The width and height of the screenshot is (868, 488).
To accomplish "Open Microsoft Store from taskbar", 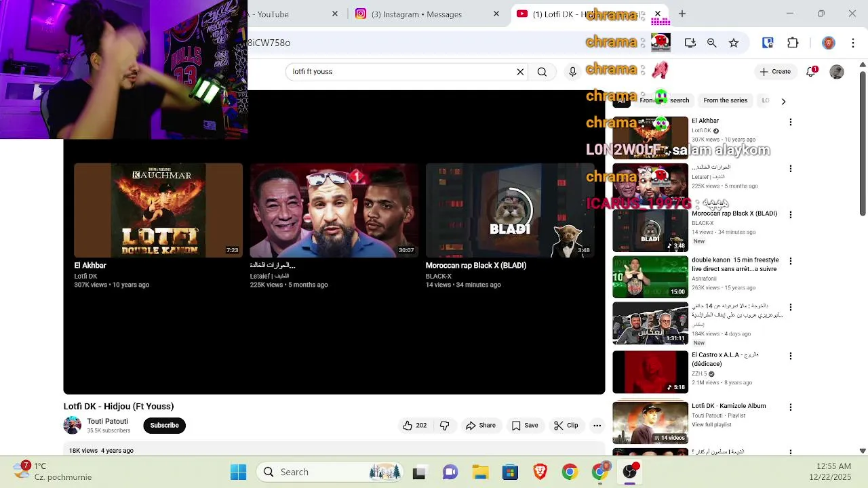I will (x=510, y=472).
